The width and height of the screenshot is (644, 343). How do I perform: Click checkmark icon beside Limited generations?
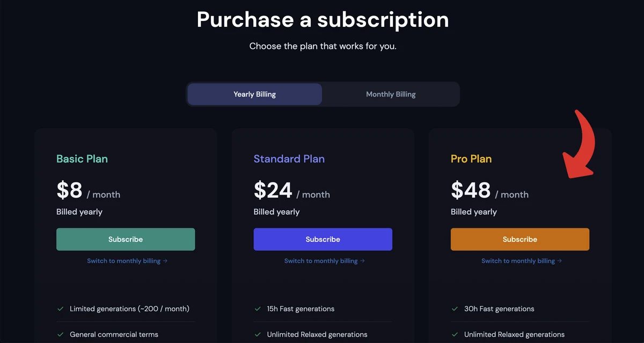60,309
